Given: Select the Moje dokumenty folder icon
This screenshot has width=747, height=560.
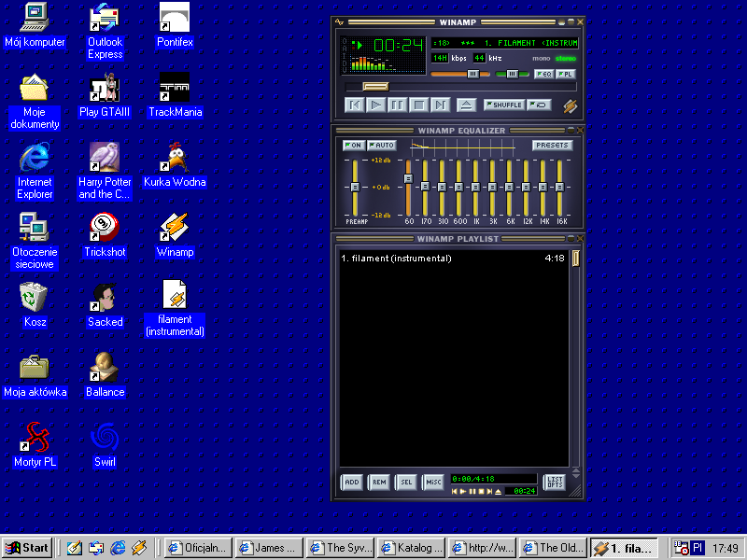Looking at the screenshot, I should click(x=35, y=102).
